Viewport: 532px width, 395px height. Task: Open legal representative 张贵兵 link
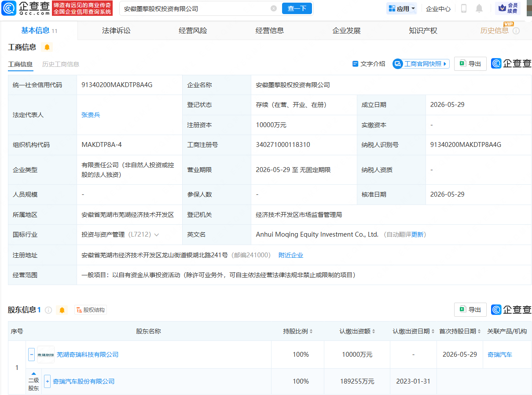91,115
